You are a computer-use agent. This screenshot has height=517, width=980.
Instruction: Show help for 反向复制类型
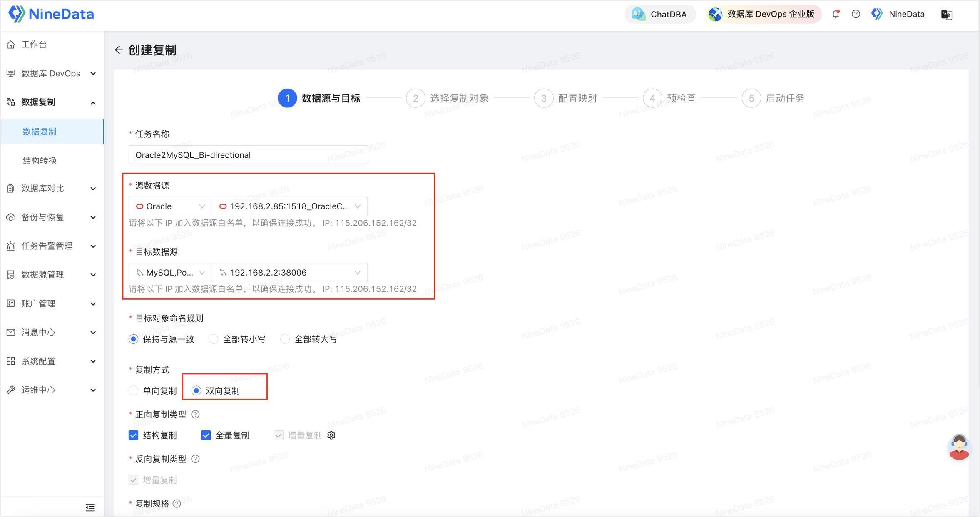tap(195, 459)
